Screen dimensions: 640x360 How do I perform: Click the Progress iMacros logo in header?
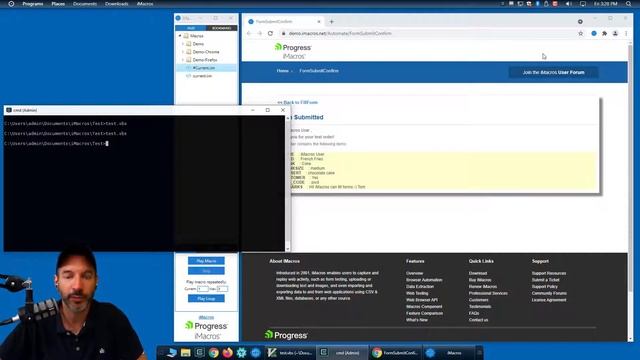click(293, 51)
